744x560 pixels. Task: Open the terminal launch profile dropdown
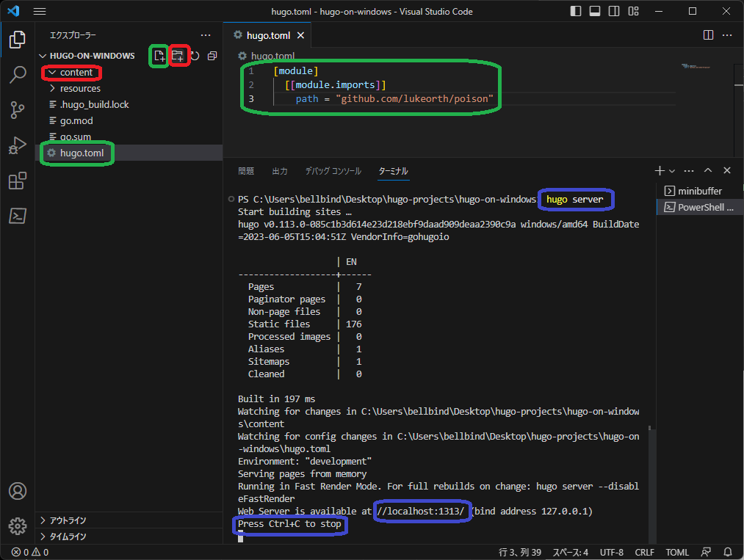(x=672, y=171)
